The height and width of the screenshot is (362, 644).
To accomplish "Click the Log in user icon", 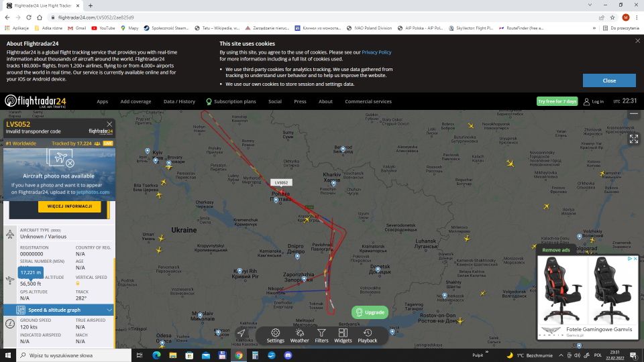I will (x=586, y=101).
